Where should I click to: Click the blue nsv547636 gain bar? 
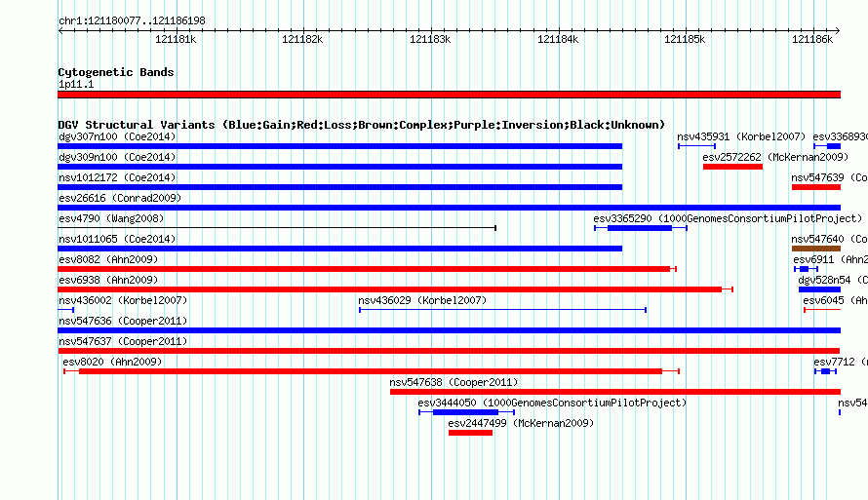pyautogui.click(x=449, y=330)
